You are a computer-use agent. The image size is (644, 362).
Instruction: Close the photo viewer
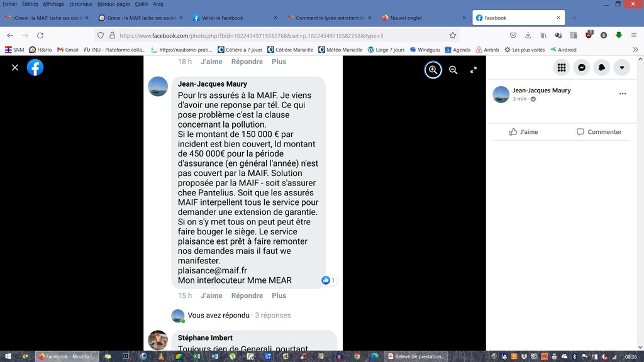coord(15,68)
